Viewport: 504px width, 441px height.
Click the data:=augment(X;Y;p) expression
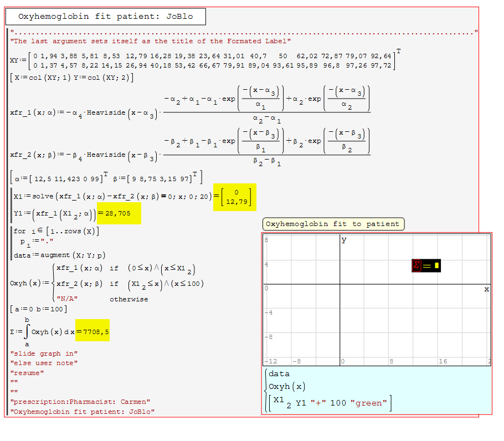pyautogui.click(x=60, y=255)
